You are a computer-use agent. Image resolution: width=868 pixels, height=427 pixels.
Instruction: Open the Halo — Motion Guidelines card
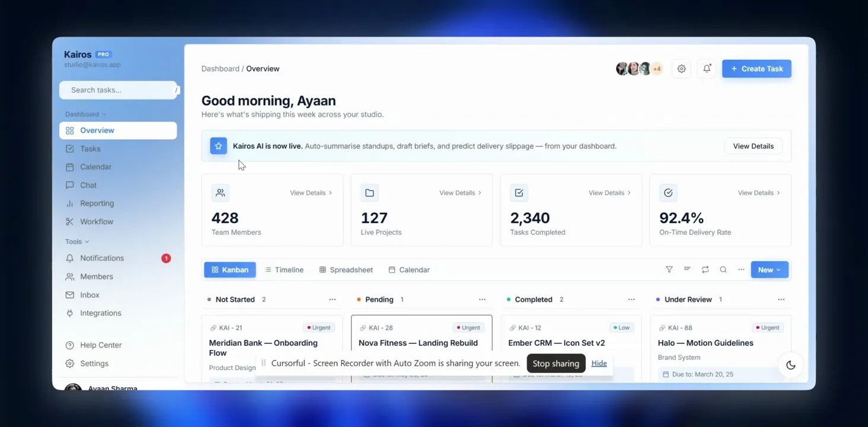pos(721,350)
